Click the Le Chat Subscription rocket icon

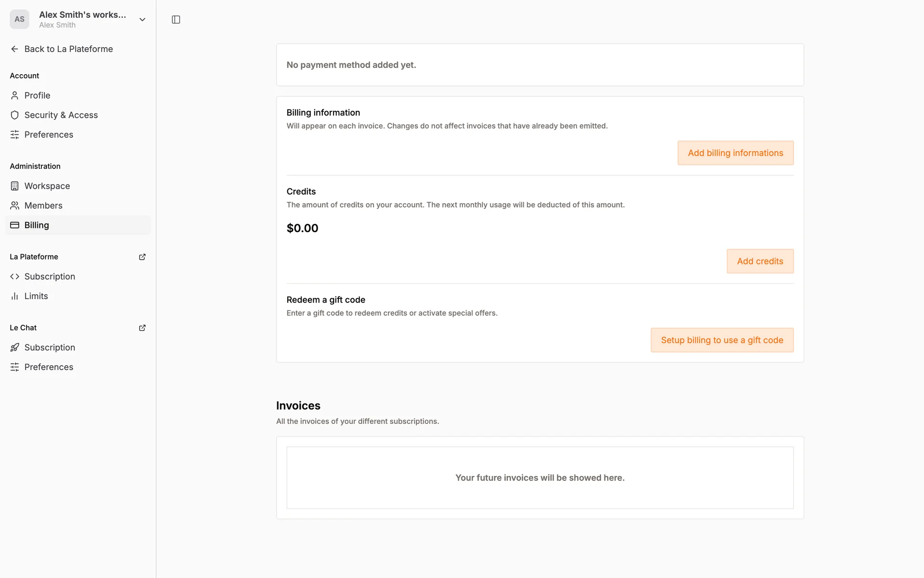pyautogui.click(x=14, y=347)
